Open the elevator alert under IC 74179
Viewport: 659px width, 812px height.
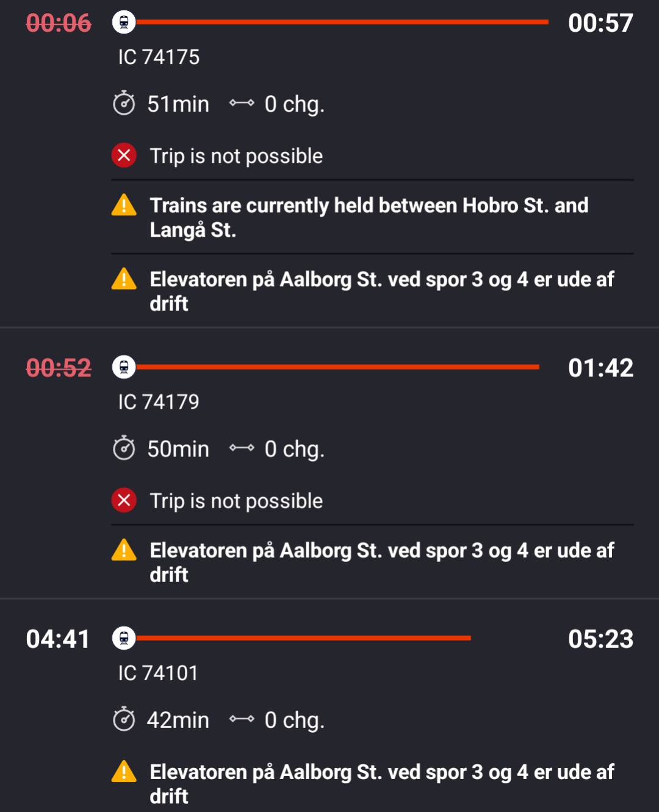tap(381, 562)
